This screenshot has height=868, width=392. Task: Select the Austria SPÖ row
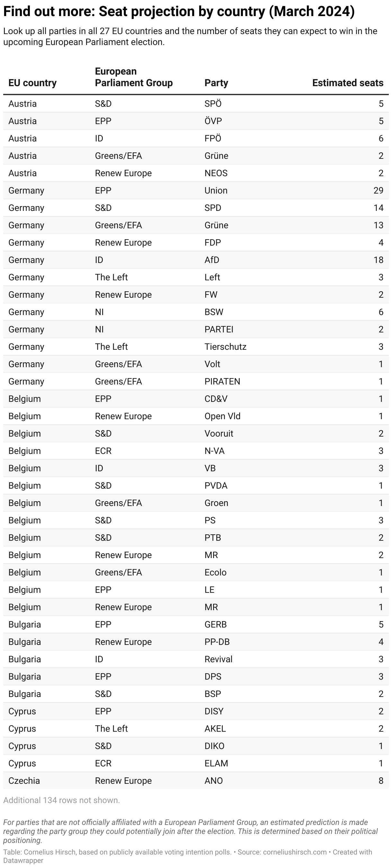tap(196, 104)
